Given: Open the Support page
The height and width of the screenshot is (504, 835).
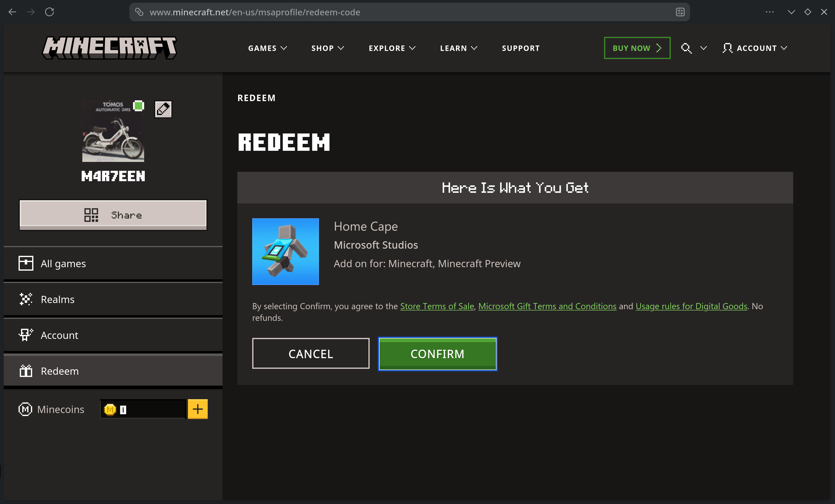Looking at the screenshot, I should 520,48.
